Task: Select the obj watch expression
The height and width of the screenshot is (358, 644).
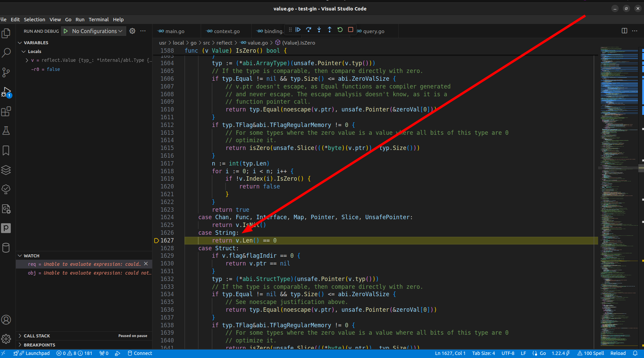Action: click(84, 273)
